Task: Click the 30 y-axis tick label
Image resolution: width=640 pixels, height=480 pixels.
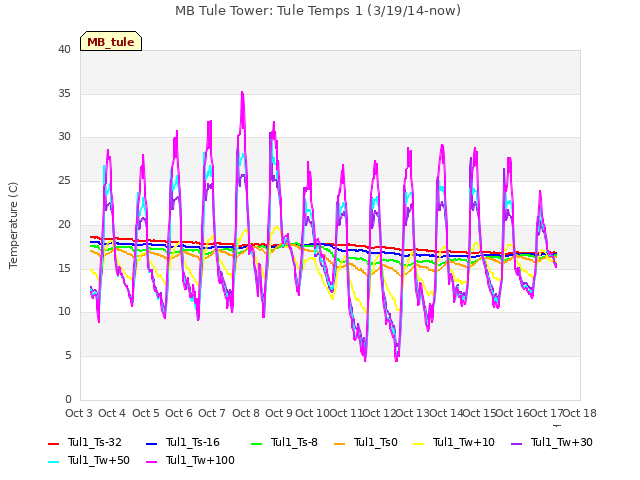Action: click(x=64, y=137)
